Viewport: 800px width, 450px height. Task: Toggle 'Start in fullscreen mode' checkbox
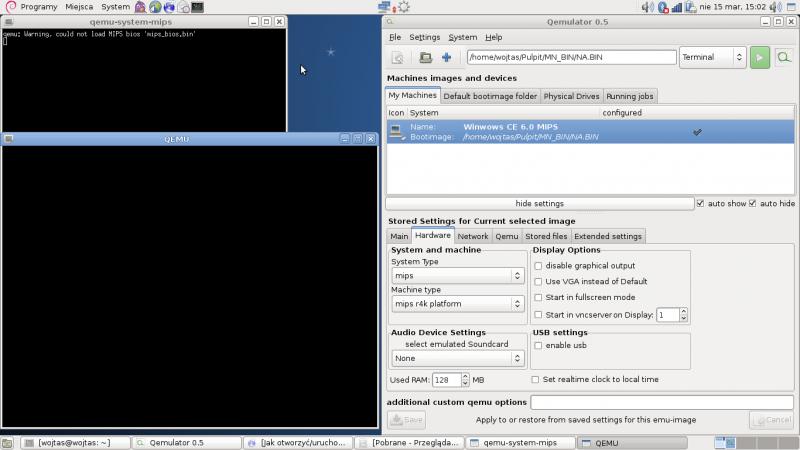tap(538, 297)
